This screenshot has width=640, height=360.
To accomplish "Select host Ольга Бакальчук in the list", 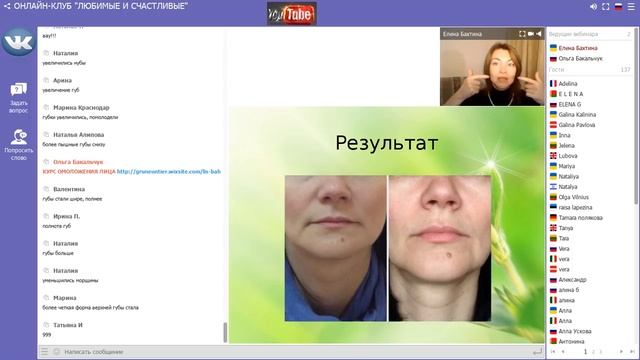I will coord(580,58).
